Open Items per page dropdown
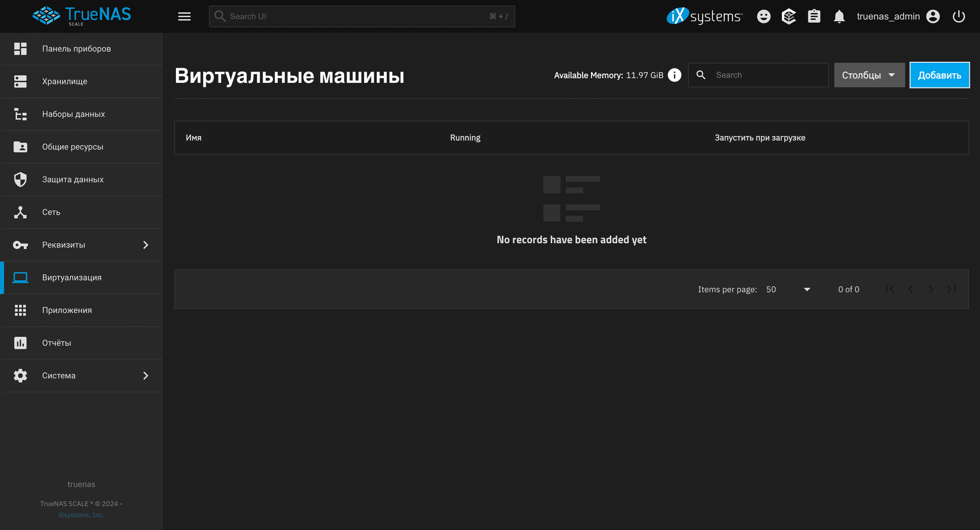Viewport: 980px width, 530px height. pyautogui.click(x=788, y=289)
